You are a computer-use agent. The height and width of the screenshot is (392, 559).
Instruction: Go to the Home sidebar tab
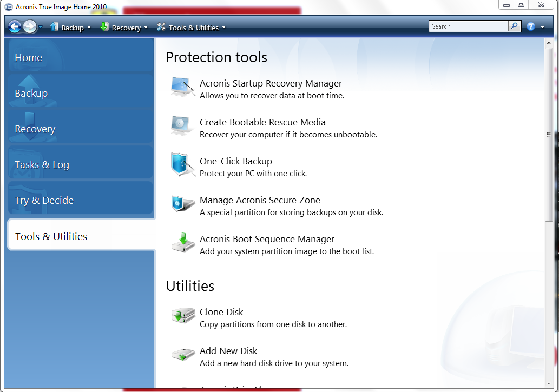(x=81, y=55)
